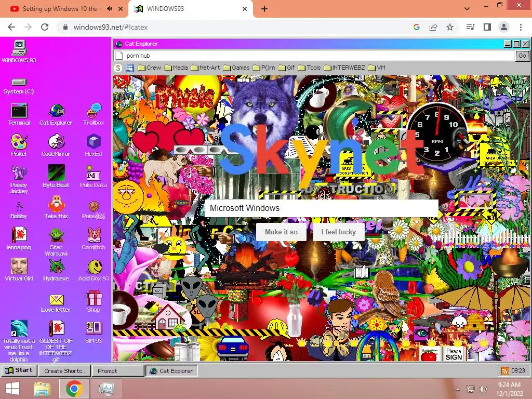Launch Trollbox chat icon
This screenshot has height=399, width=532.
94,115
